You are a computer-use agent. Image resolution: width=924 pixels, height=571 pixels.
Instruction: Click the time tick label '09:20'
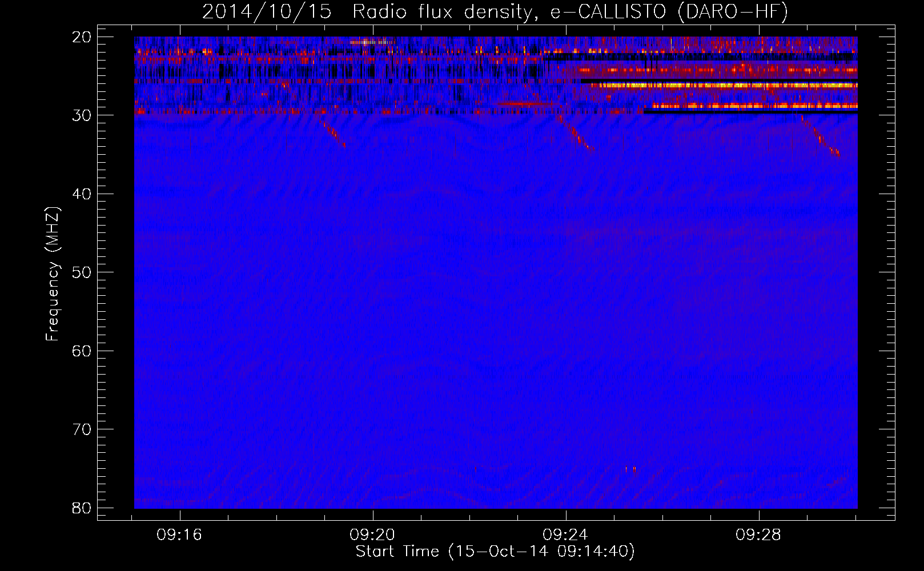(372, 535)
